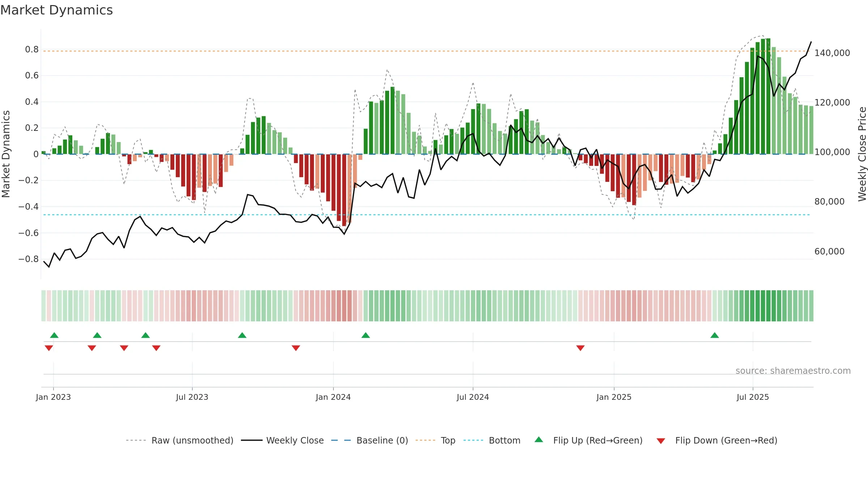Toggle the Top legend entry

448,440
